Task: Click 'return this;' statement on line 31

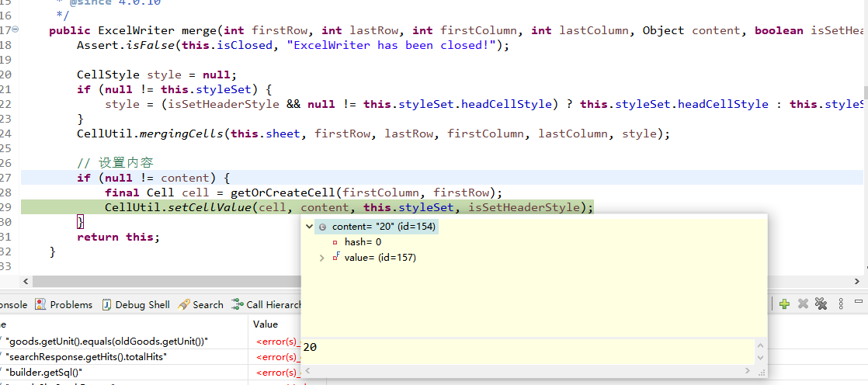Action: [x=118, y=237]
